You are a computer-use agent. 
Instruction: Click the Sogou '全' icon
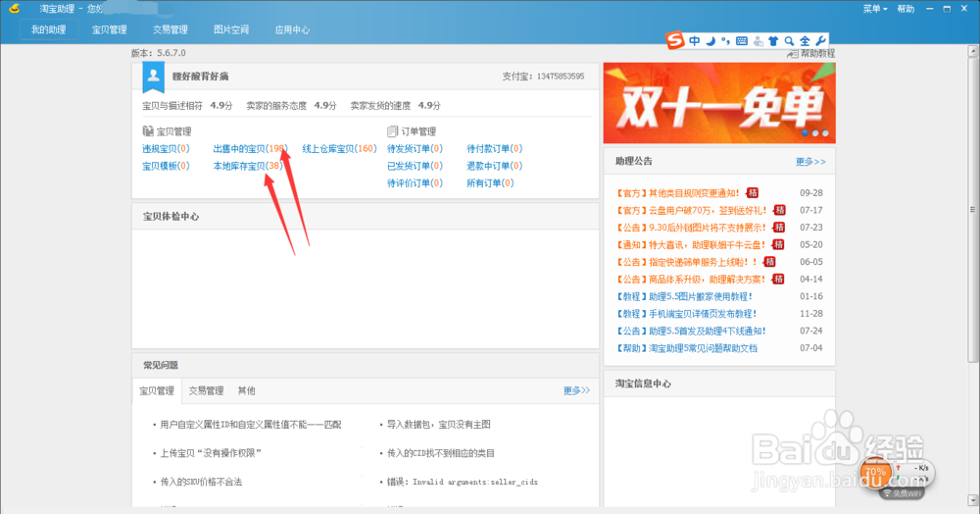click(x=805, y=41)
